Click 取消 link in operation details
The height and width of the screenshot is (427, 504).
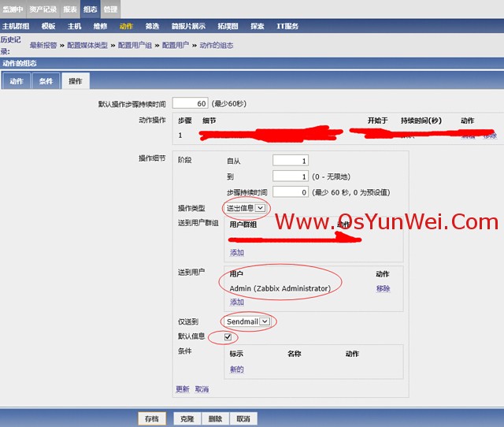click(202, 389)
